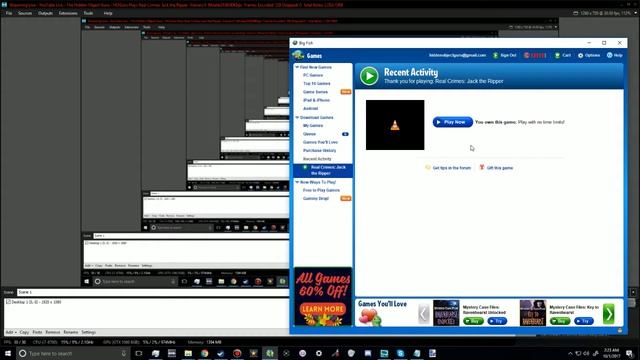Open Google Chrome from the taskbar
The width and height of the screenshot is (640, 360).
(x=204, y=353)
